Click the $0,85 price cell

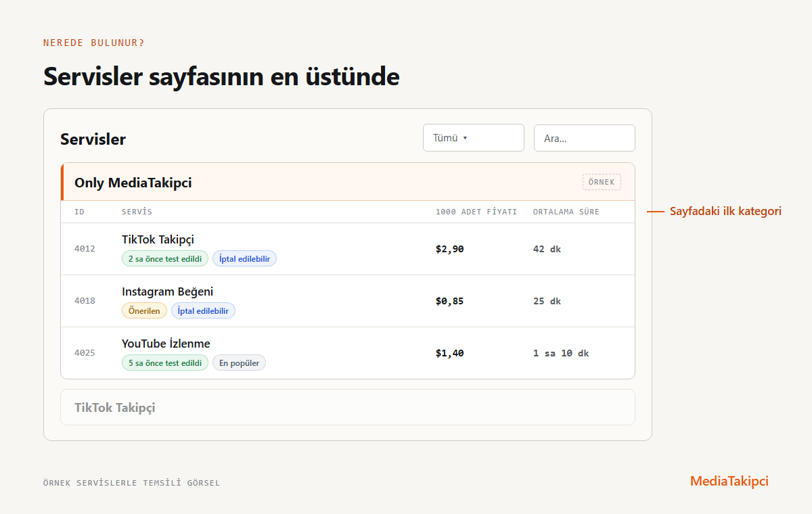click(450, 301)
